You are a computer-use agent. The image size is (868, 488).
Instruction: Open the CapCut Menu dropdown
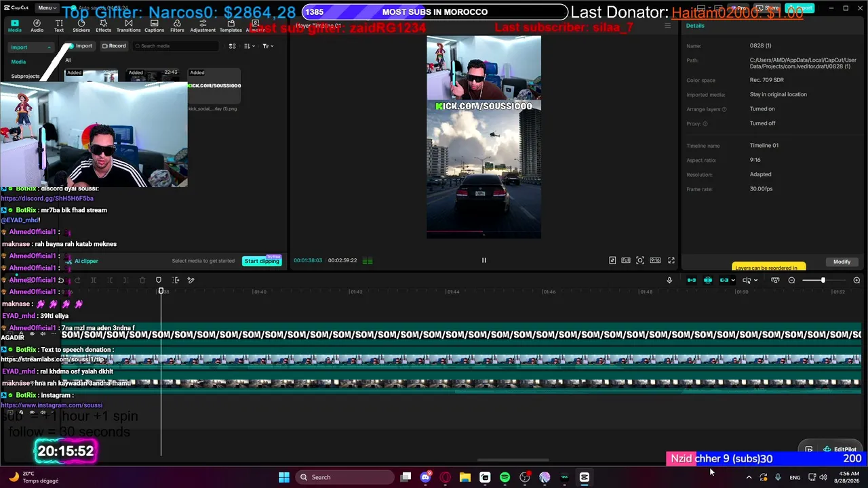click(46, 8)
